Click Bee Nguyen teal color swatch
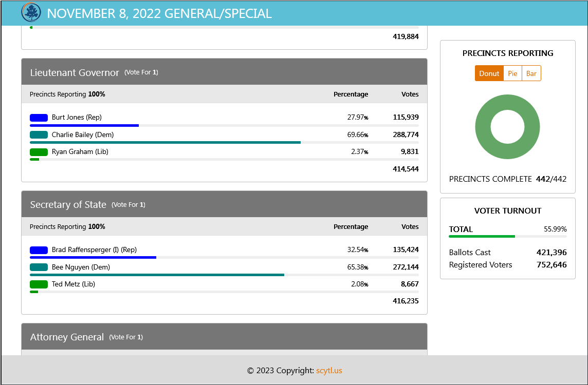This screenshot has height=385, width=588. click(39, 267)
